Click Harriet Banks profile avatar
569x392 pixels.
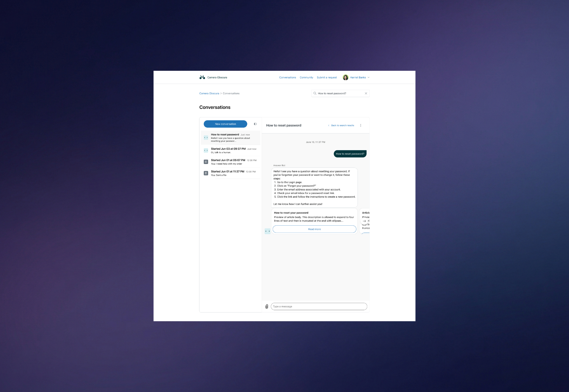(346, 77)
